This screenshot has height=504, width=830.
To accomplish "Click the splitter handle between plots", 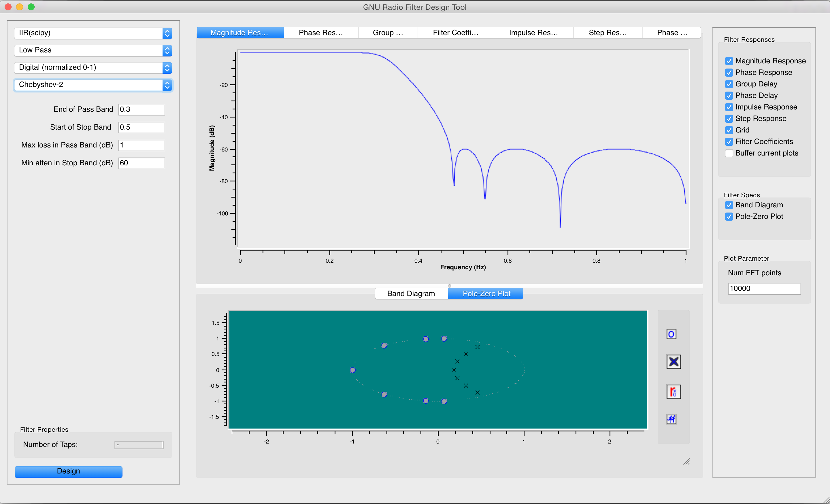I will pyautogui.click(x=449, y=286).
